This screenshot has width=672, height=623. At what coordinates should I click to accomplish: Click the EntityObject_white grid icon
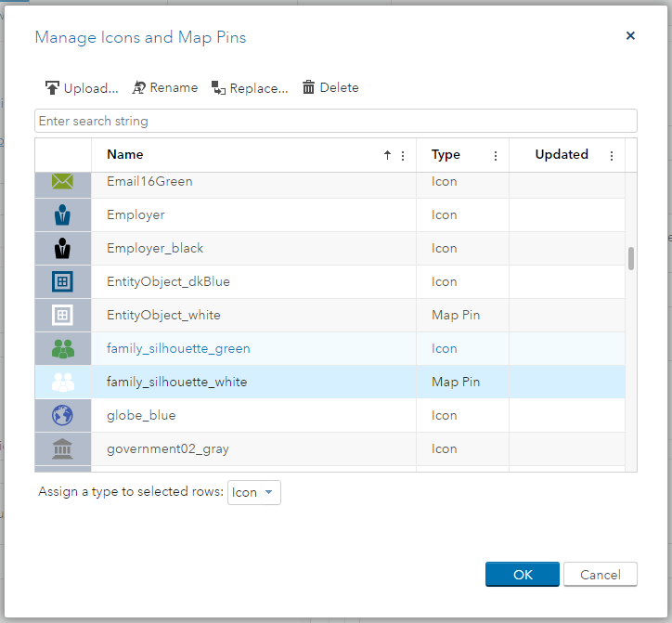(x=63, y=316)
